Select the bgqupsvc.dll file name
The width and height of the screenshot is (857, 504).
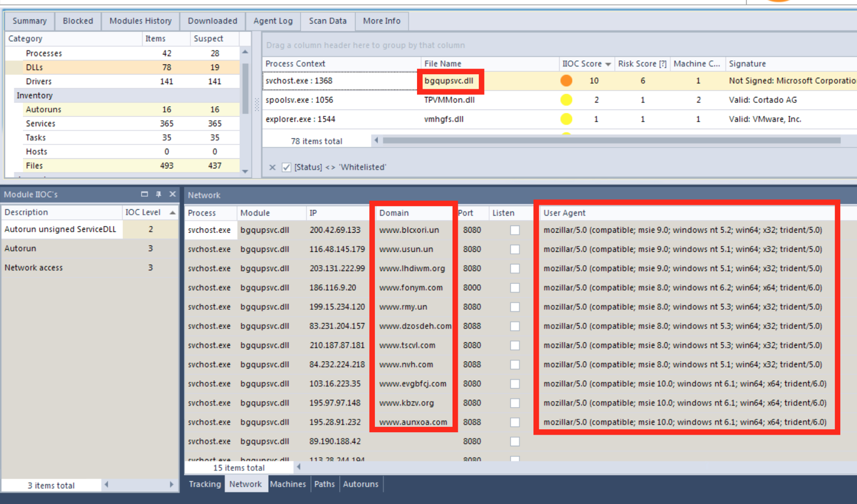449,81
